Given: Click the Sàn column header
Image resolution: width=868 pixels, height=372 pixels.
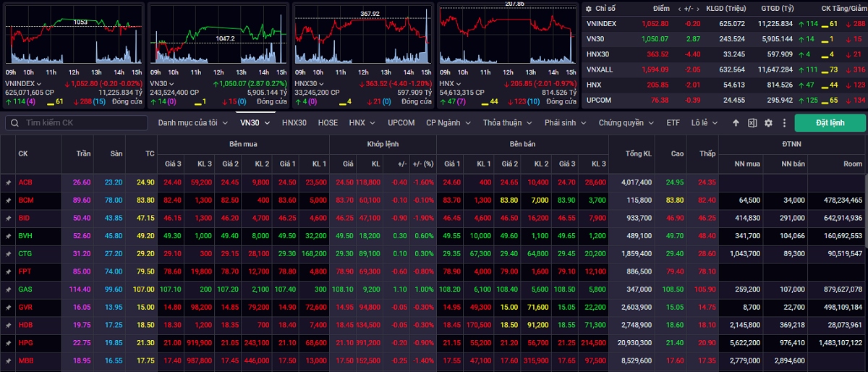Looking at the screenshot, I should point(117,153).
